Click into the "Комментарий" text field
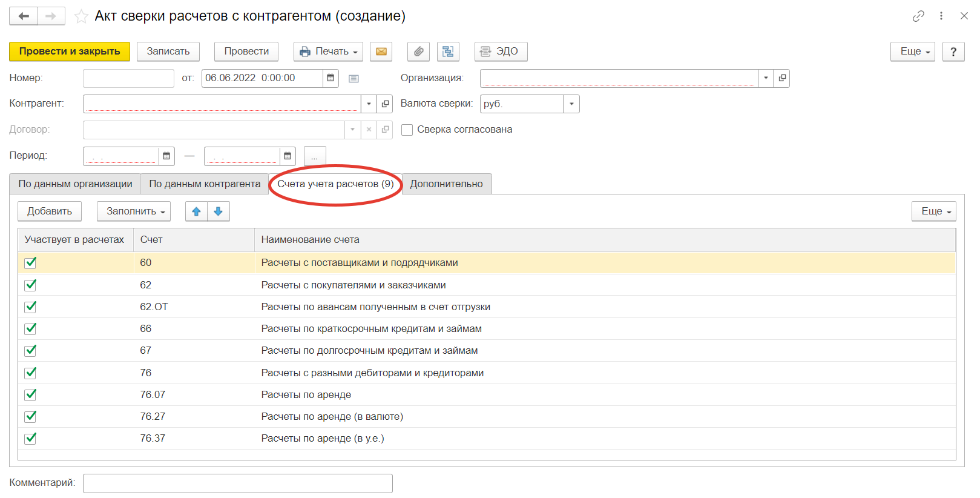 [x=237, y=483]
